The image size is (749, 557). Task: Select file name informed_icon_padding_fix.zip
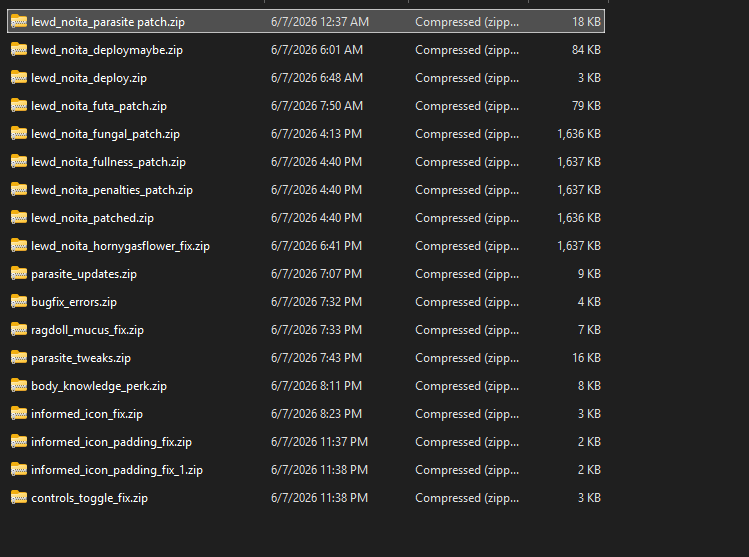point(111,442)
